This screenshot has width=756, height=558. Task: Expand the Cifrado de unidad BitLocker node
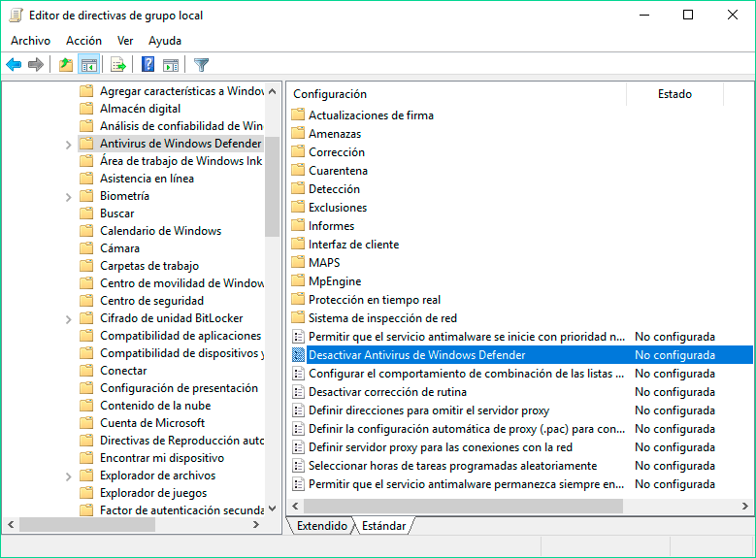(x=69, y=319)
